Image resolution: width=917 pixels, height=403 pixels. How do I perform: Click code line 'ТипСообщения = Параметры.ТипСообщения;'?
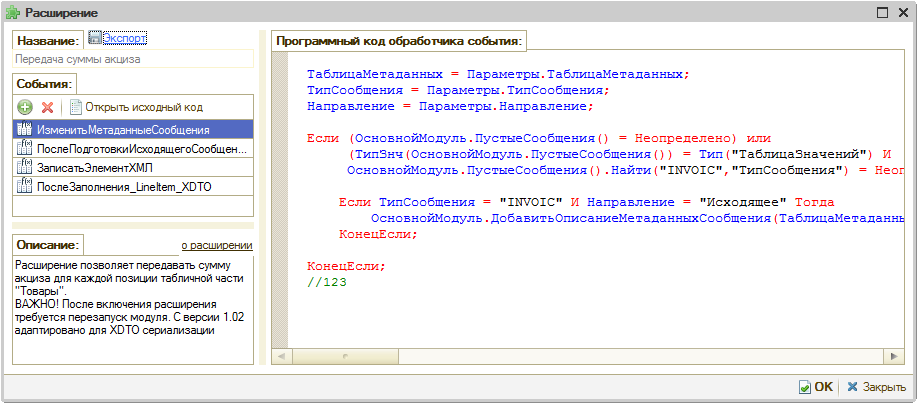[458, 91]
